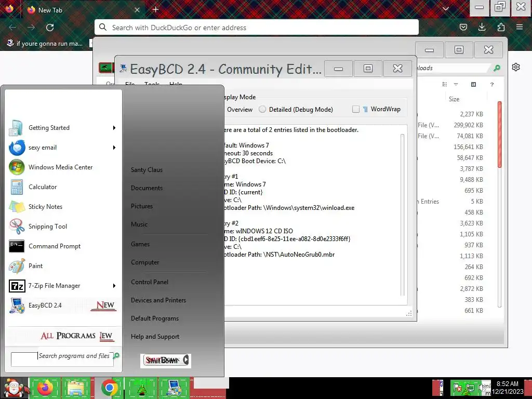Open Firefox Pocket save icon
The width and height of the screenshot is (532, 399).
463,27
